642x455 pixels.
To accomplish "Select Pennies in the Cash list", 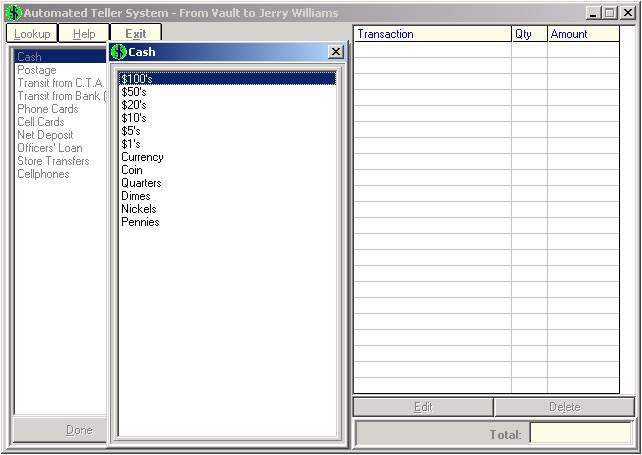I will coord(140,222).
